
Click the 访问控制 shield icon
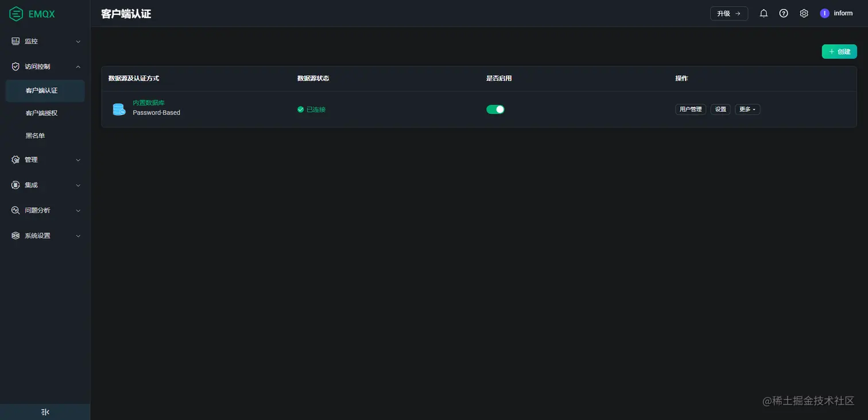(x=15, y=67)
